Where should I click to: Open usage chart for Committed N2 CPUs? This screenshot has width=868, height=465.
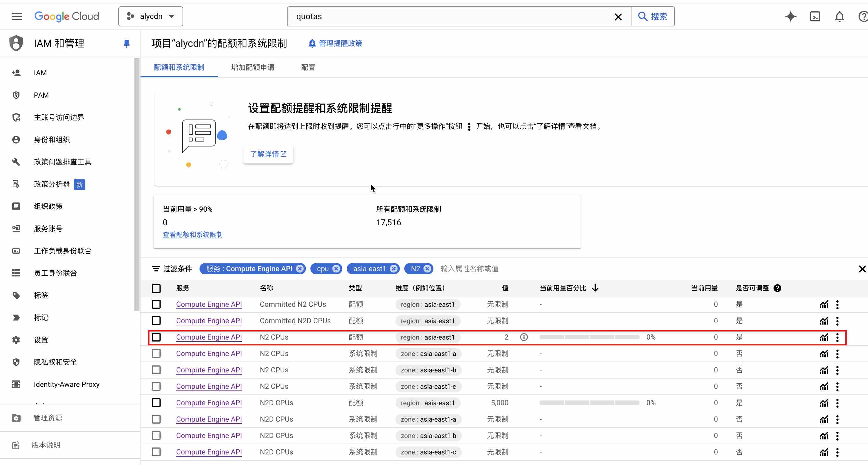pyautogui.click(x=824, y=305)
